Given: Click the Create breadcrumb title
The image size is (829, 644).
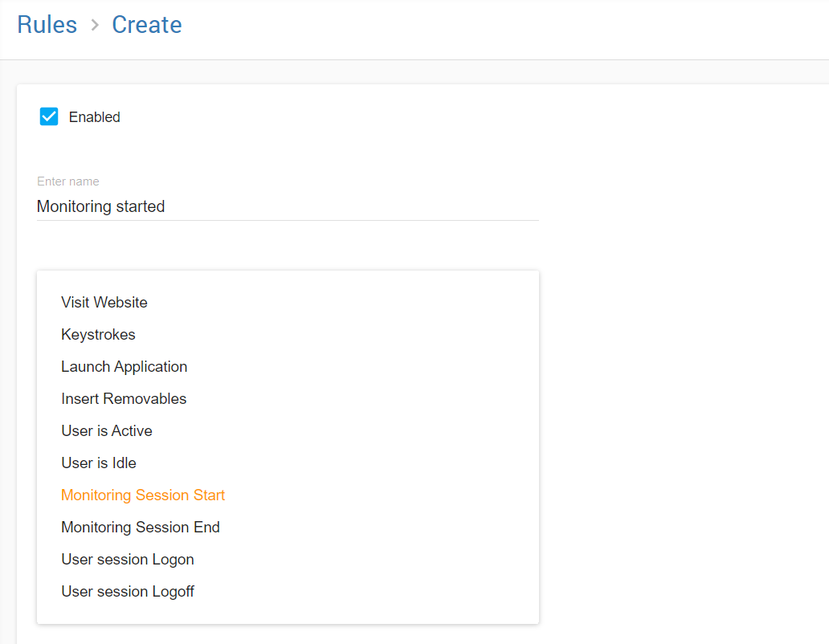Looking at the screenshot, I should point(146,25).
